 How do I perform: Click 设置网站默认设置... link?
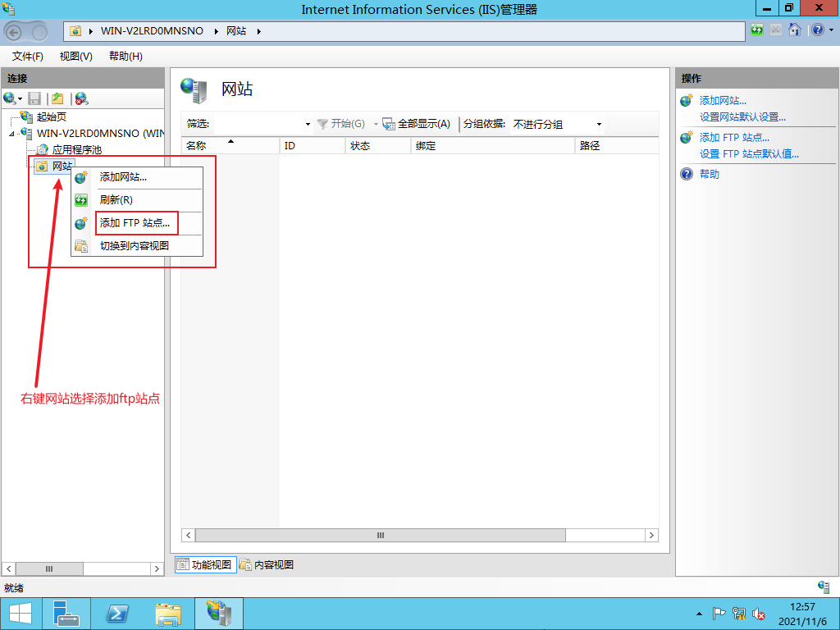pyautogui.click(x=742, y=116)
